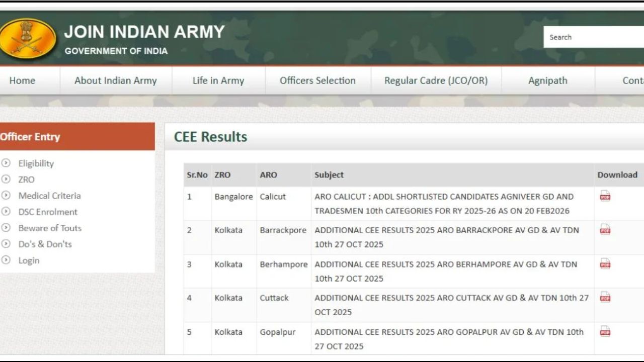This screenshot has height=362, width=644.
Task: Download PDF for ARO Calicut shortlist
Action: pyautogui.click(x=605, y=196)
